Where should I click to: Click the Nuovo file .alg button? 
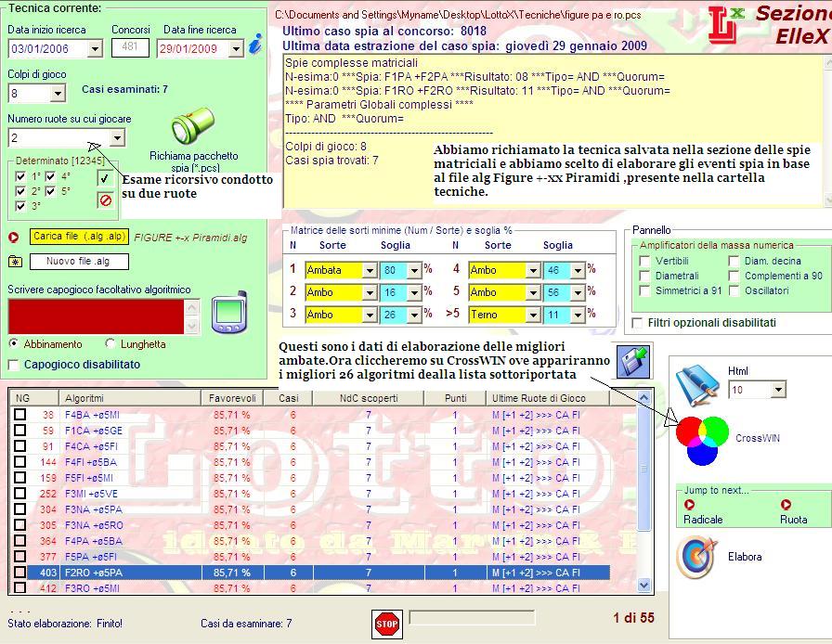79,262
